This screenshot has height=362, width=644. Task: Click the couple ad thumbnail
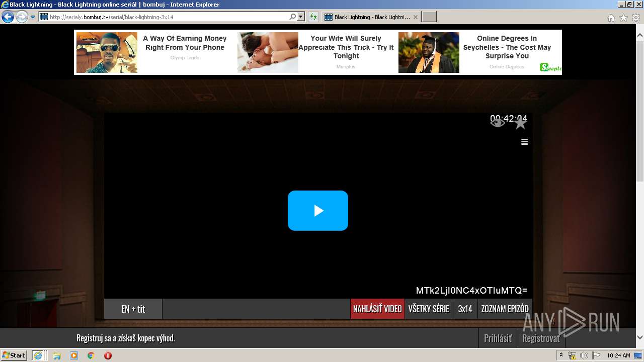(268, 52)
